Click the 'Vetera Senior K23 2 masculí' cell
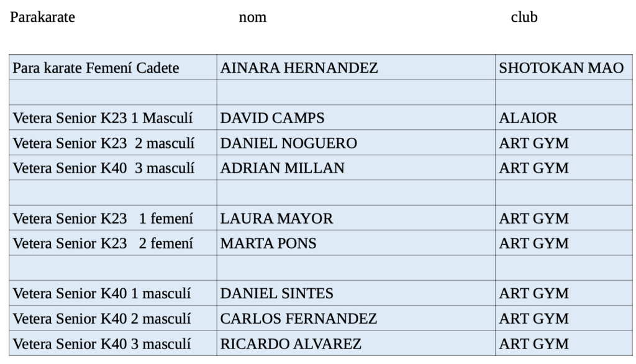 (x=104, y=143)
